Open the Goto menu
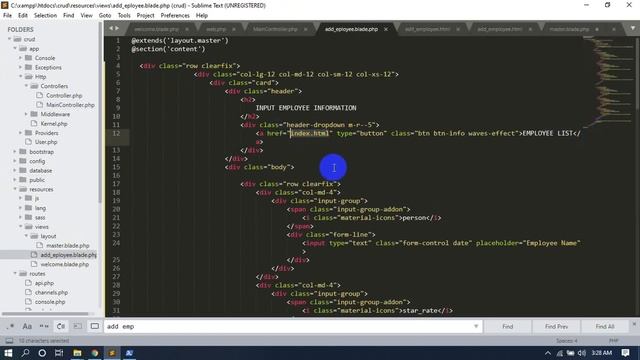Image resolution: width=640 pixels, height=360 pixels. coord(105,16)
